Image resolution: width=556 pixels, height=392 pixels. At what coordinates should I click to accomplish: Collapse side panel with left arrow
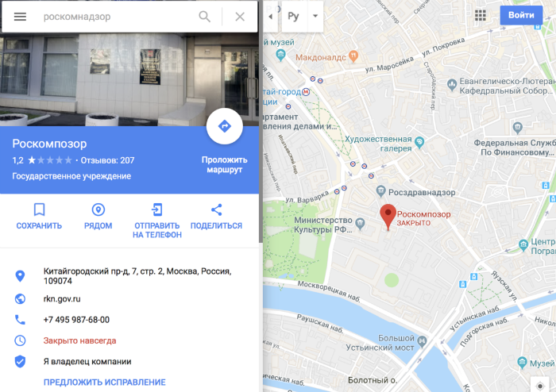click(271, 17)
